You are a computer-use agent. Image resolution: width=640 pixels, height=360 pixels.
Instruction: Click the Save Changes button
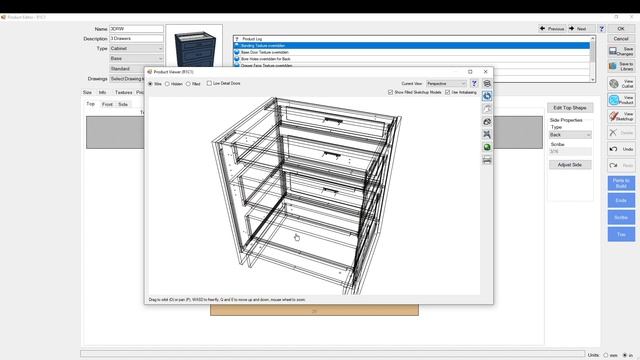(x=621, y=51)
